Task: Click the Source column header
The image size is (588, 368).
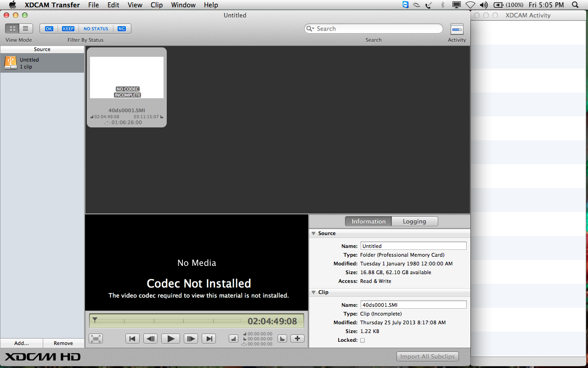Action: pyautogui.click(x=42, y=49)
